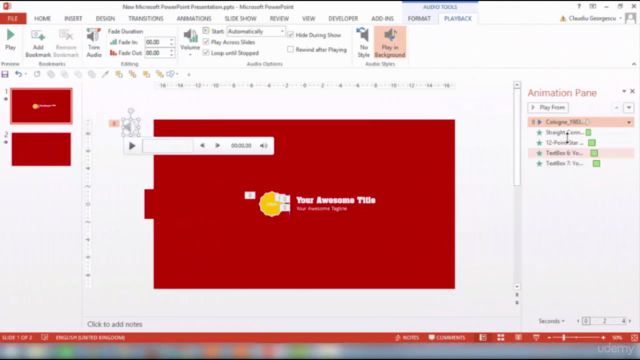The width and height of the screenshot is (640, 360).
Task: Open the FILE tab
Action: [x=13, y=18]
